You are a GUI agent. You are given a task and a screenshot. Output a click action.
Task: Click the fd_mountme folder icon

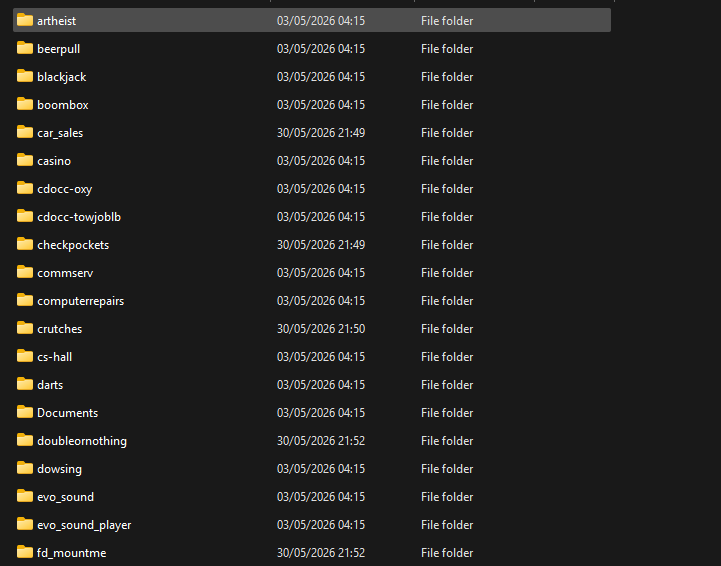click(25, 553)
